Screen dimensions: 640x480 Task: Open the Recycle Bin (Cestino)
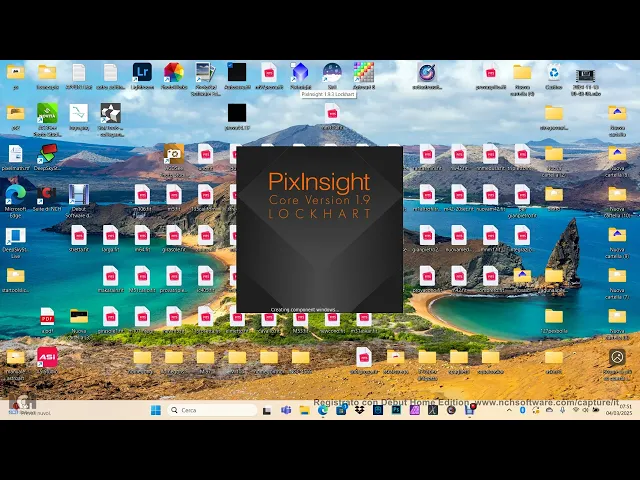(x=554, y=73)
